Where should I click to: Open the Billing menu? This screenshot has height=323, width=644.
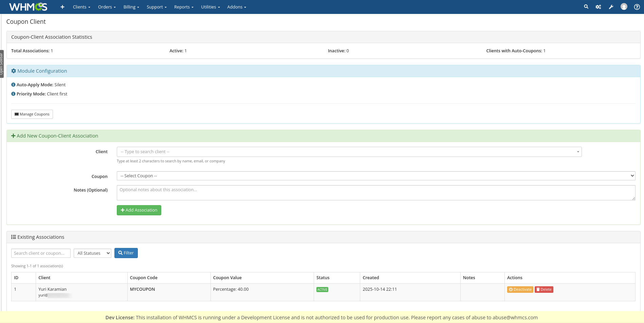pyautogui.click(x=131, y=7)
